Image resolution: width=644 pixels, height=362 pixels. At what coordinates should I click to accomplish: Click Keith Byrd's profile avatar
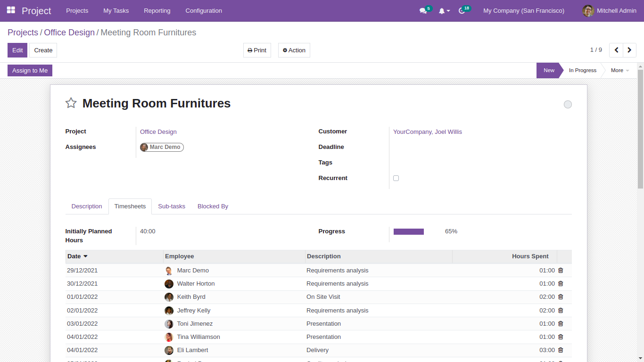pos(169,297)
